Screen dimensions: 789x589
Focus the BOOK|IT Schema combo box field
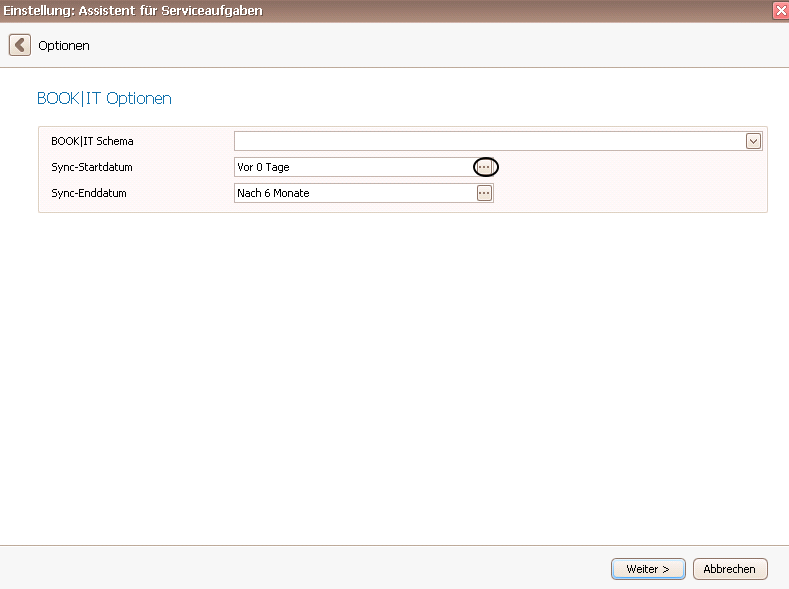(x=498, y=141)
